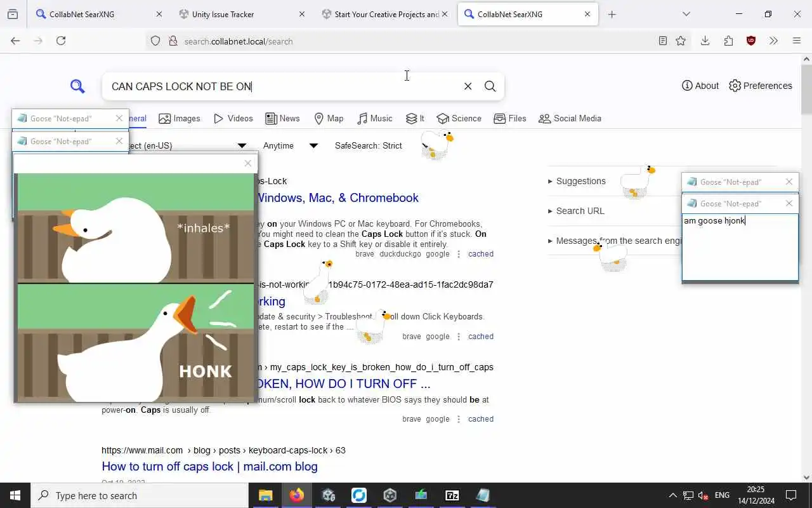This screenshot has height=508, width=812.
Task: Open File Explorer from taskbar
Action: pyautogui.click(x=265, y=495)
